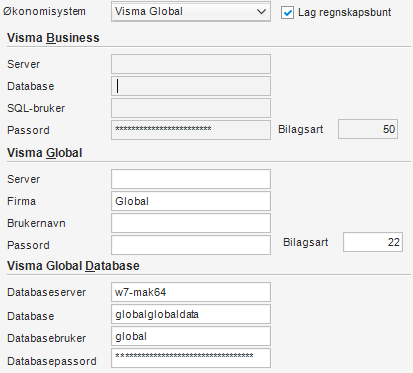Click the Databasebruker label
The height and width of the screenshot is (373, 413).
coord(47,338)
